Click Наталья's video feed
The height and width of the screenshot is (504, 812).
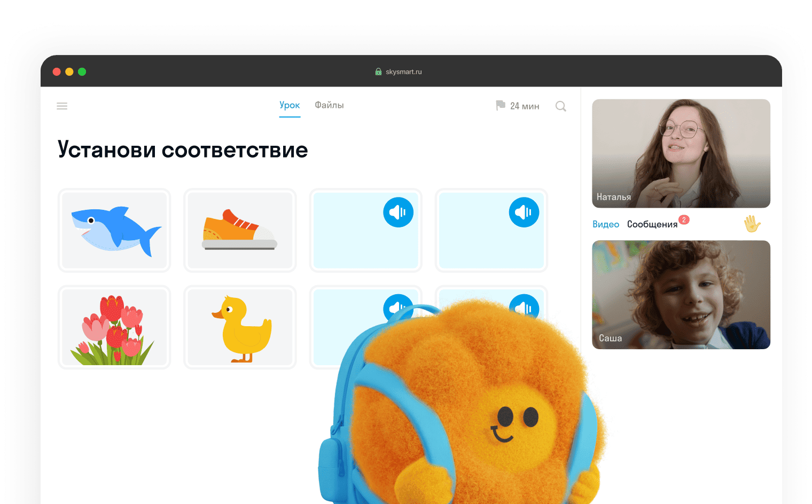pos(681,153)
